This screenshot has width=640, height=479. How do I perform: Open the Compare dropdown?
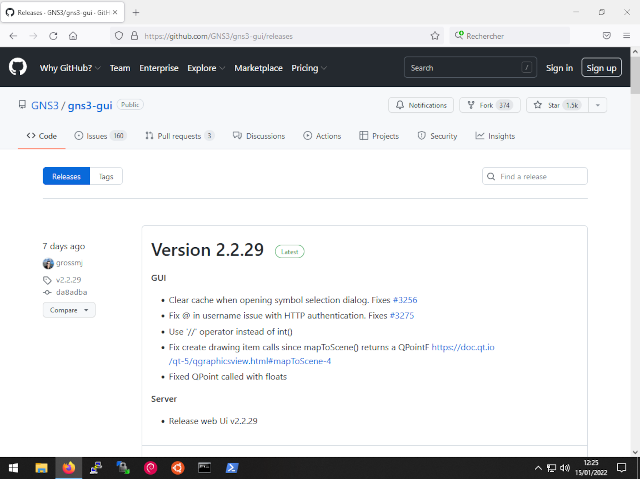[69, 310]
